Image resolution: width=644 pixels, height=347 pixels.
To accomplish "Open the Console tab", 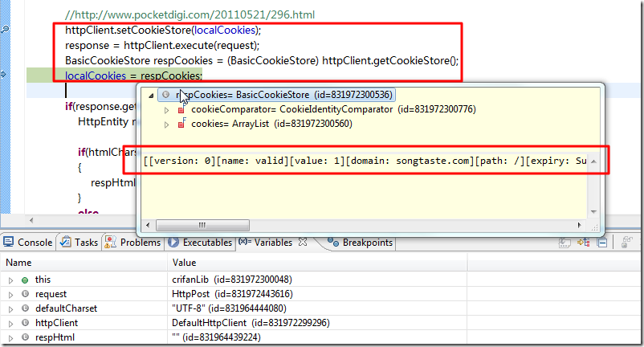I will coord(27,243).
